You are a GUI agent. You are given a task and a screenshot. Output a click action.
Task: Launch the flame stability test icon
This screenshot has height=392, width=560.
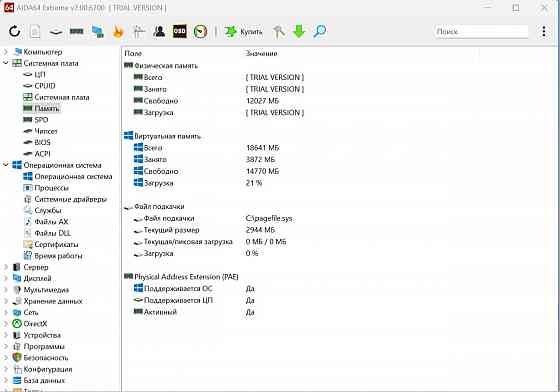point(118,31)
